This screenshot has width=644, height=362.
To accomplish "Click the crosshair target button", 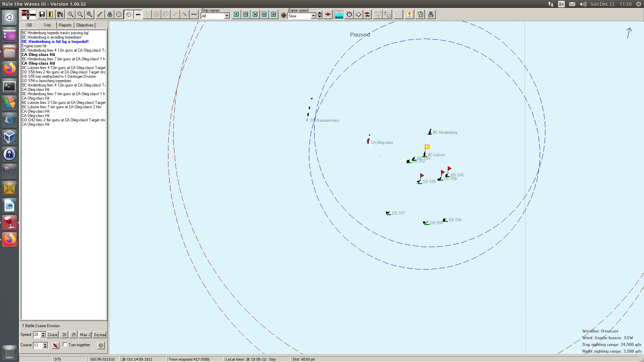I will click(x=101, y=345).
